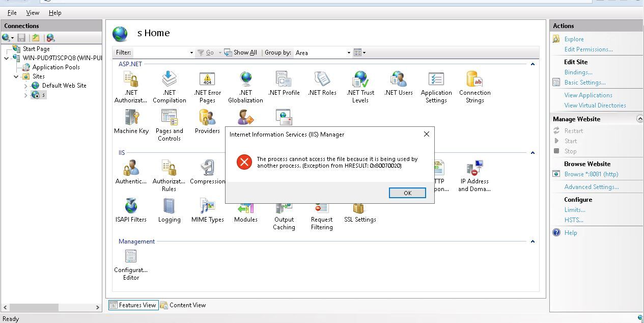
Task: Open the .NET Users feature
Action: [398, 84]
